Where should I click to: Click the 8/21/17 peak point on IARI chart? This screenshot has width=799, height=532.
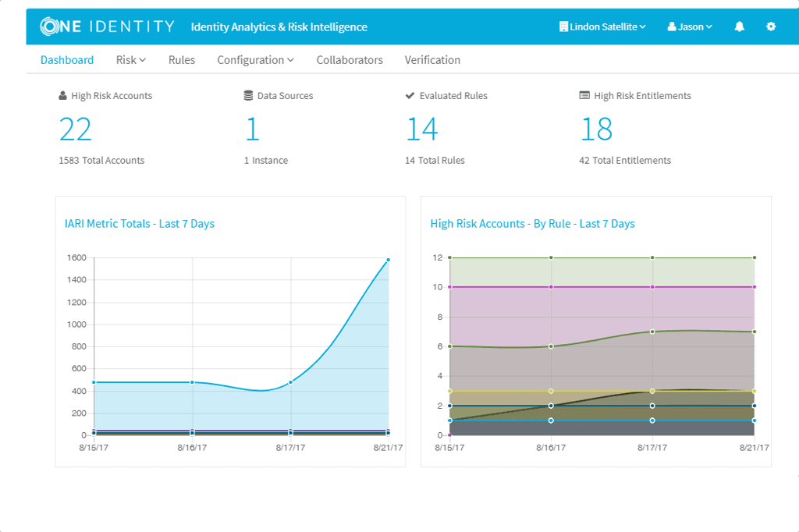pyautogui.click(x=389, y=260)
